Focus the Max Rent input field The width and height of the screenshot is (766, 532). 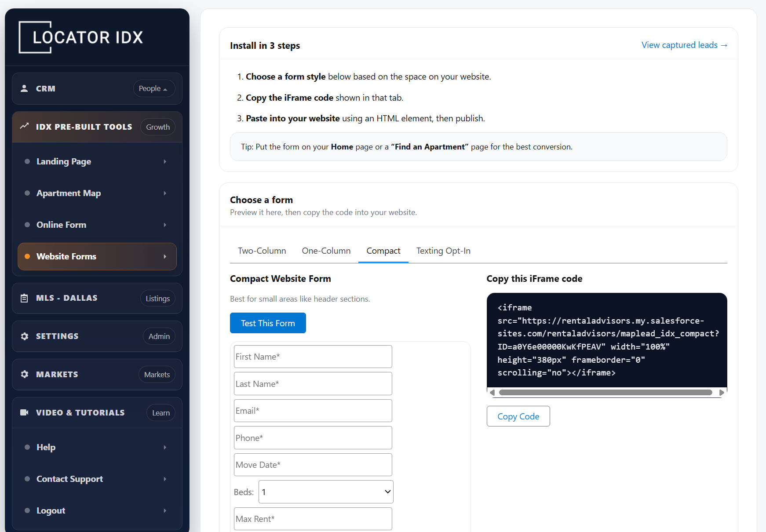pyautogui.click(x=313, y=519)
